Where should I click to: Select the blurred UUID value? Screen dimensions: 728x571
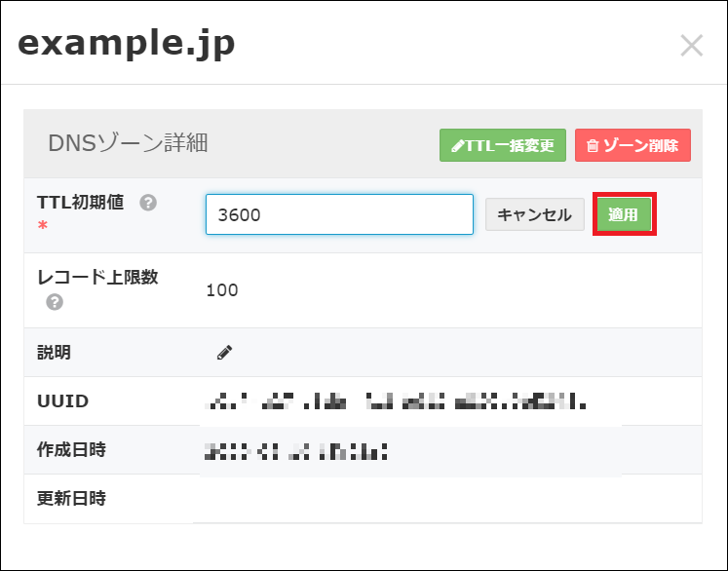click(396, 400)
